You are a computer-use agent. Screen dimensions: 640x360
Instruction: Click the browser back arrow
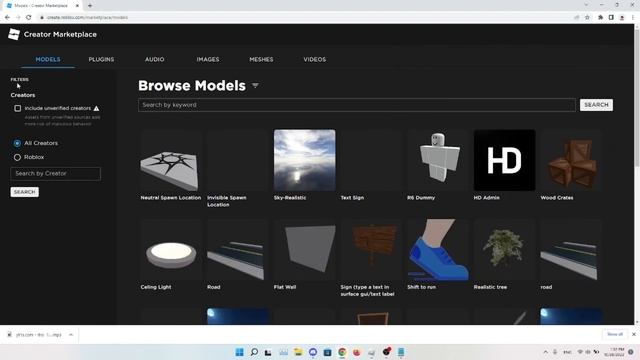7,18
